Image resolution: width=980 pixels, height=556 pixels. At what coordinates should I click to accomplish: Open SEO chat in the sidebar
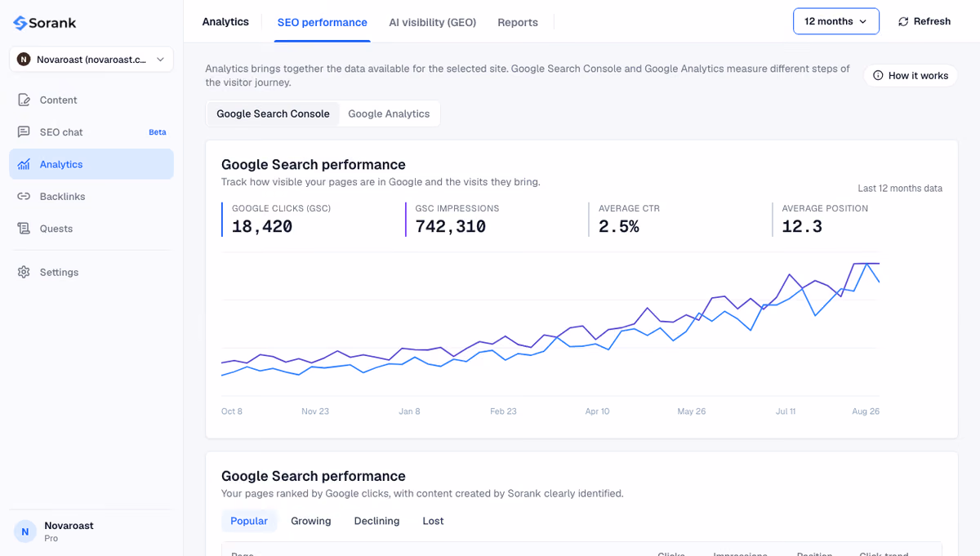[x=91, y=132]
